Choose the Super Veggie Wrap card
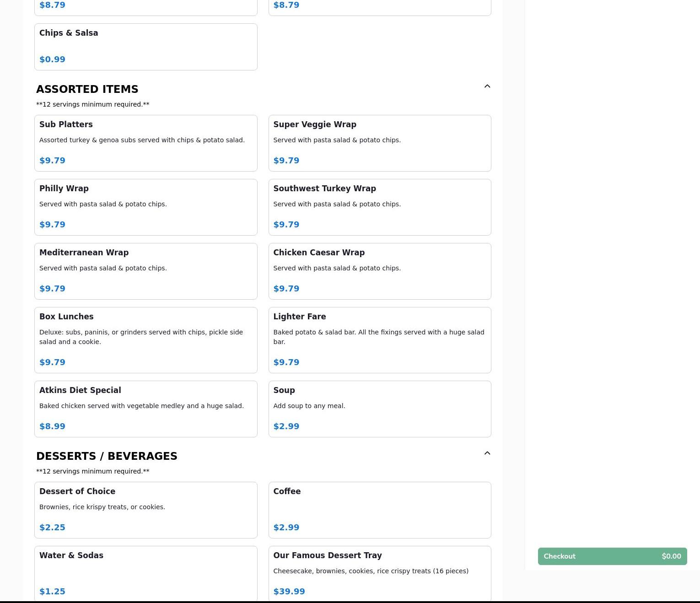Image resolution: width=700 pixels, height=603 pixels. tap(379, 143)
